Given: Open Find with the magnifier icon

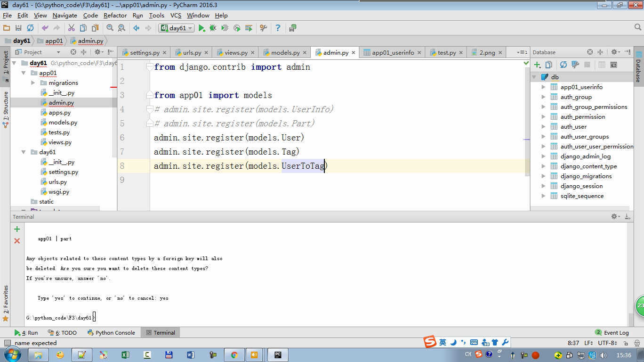Looking at the screenshot, I should click(110, 28).
